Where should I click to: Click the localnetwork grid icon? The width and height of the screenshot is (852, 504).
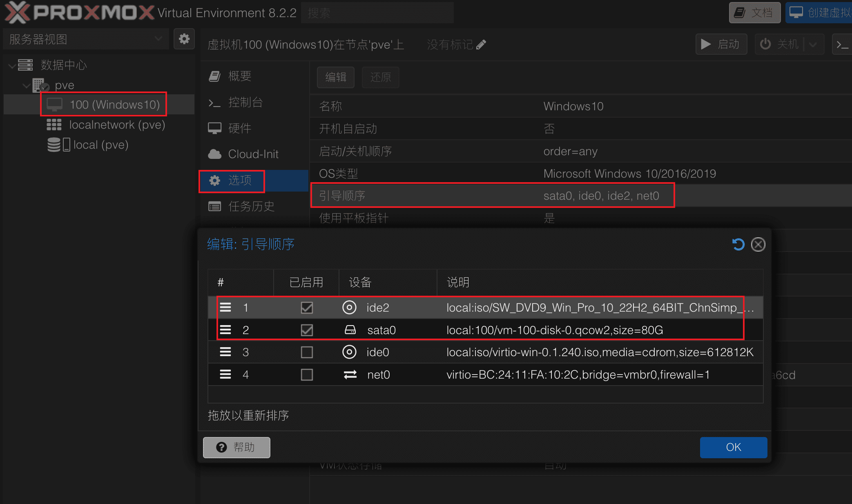(x=54, y=125)
